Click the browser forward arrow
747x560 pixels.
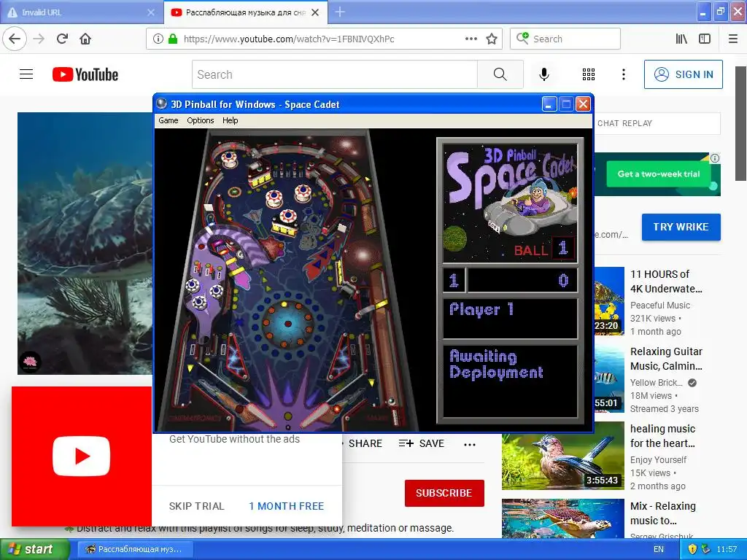tap(39, 39)
